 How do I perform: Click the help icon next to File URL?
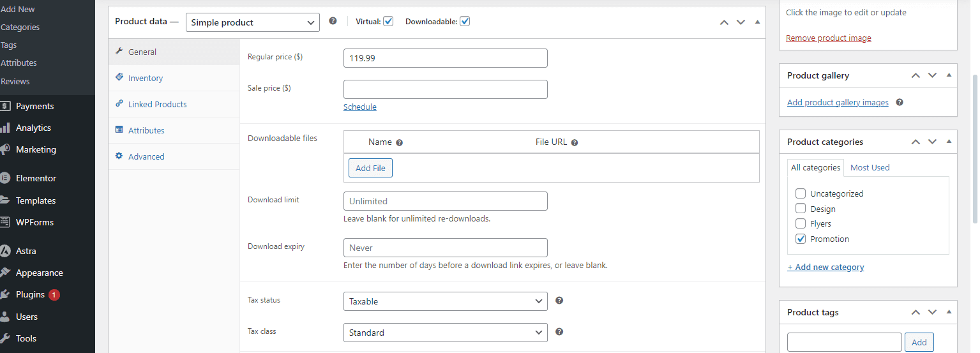575,143
